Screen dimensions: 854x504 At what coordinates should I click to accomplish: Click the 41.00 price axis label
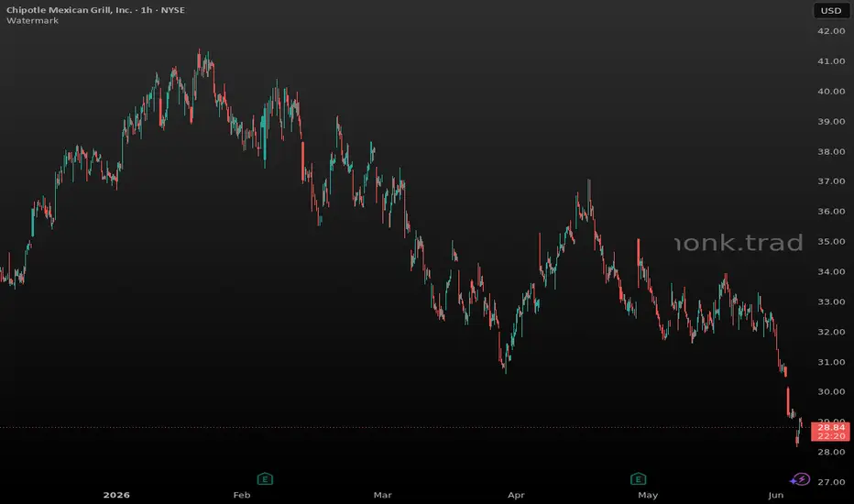coord(831,61)
